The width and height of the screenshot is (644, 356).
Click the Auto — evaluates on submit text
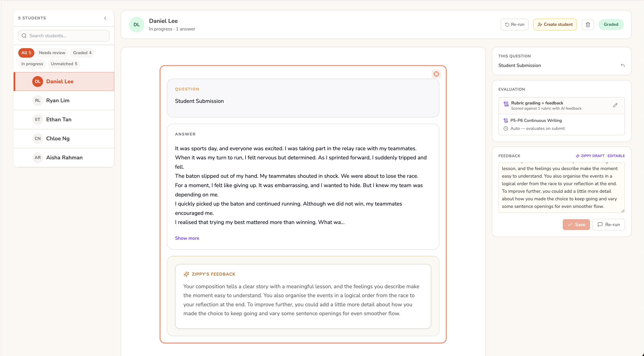(537, 129)
